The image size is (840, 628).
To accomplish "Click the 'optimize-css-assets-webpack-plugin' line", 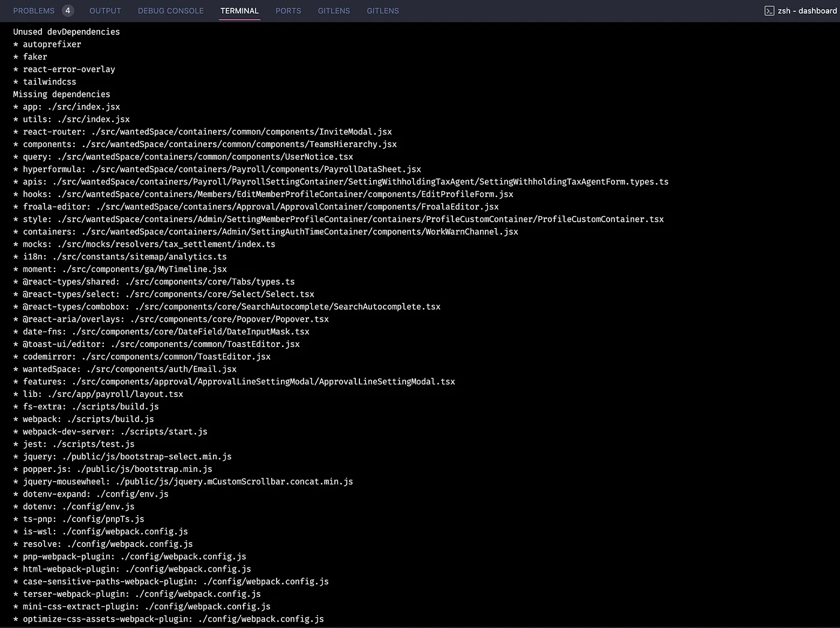I will point(169,620).
